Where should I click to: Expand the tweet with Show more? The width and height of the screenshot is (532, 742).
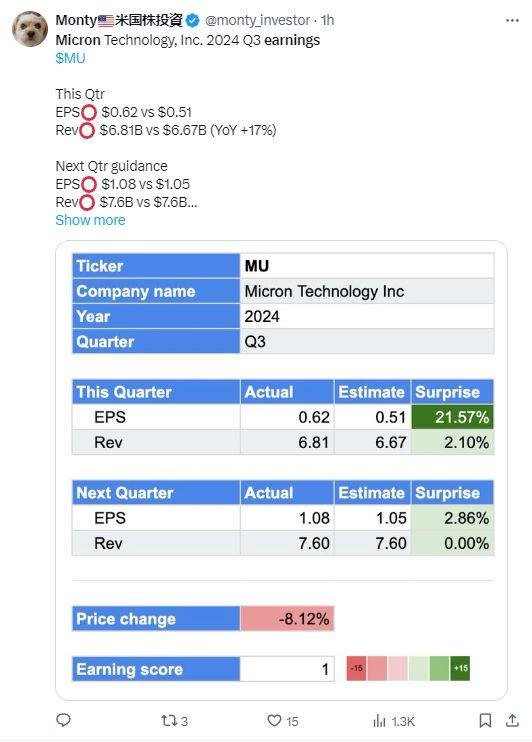tap(90, 220)
